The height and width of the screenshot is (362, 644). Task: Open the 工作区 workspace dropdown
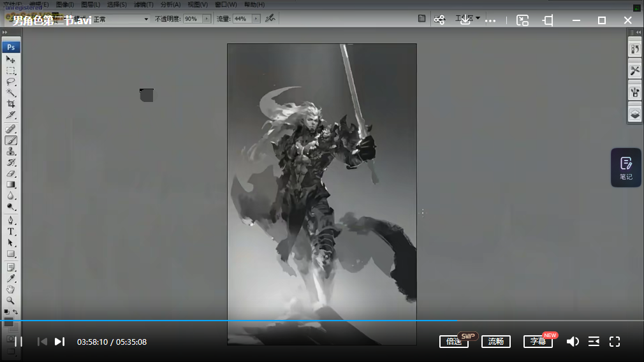(x=467, y=18)
